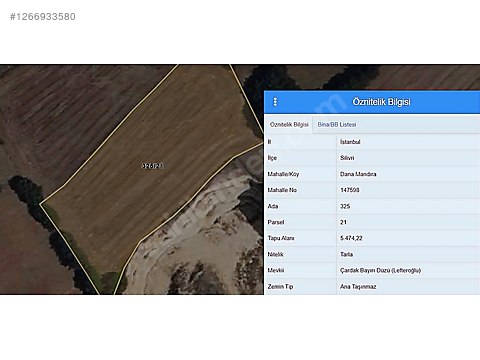This screenshot has width=480, height=360.
Task: Click the Zemin Tip value Ana Taşınmaz
Action: (x=358, y=286)
